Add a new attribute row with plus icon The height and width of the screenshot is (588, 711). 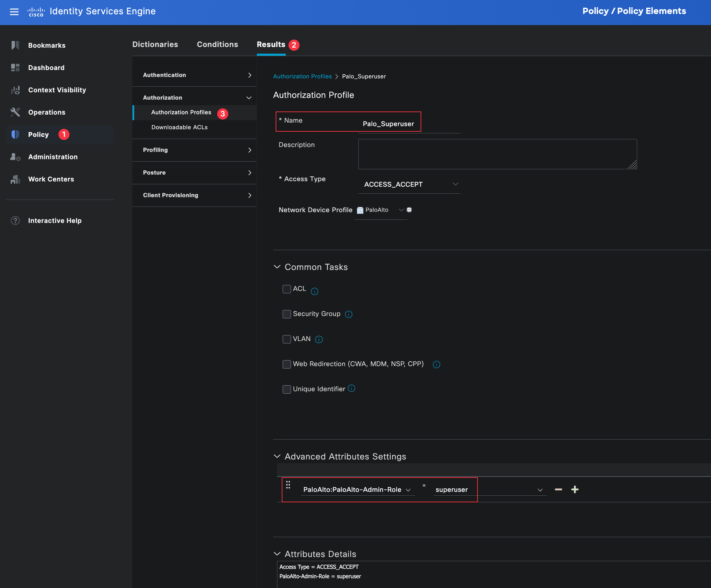575,490
